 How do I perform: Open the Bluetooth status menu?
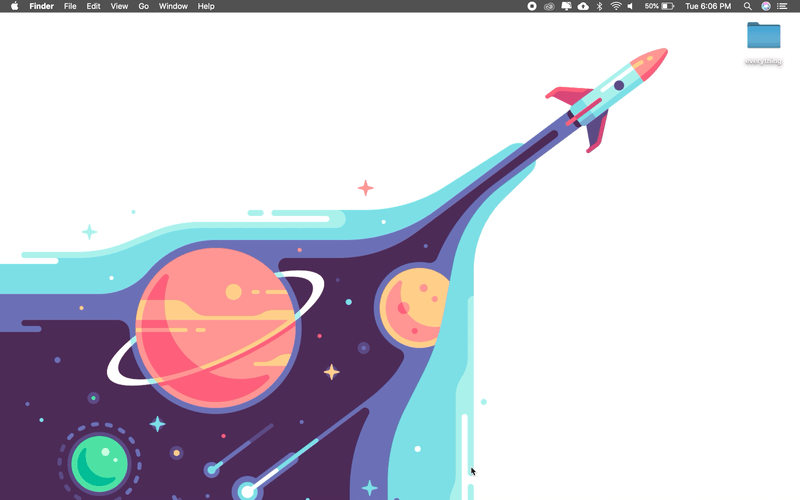(600, 6)
